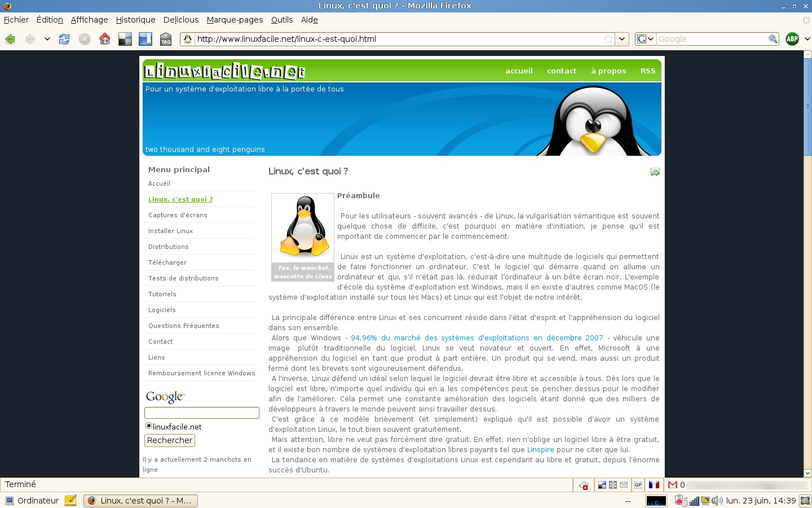This screenshot has height=508, width=812.
Task: Click the notes pencil taskbar icon
Action: pyautogui.click(x=70, y=500)
